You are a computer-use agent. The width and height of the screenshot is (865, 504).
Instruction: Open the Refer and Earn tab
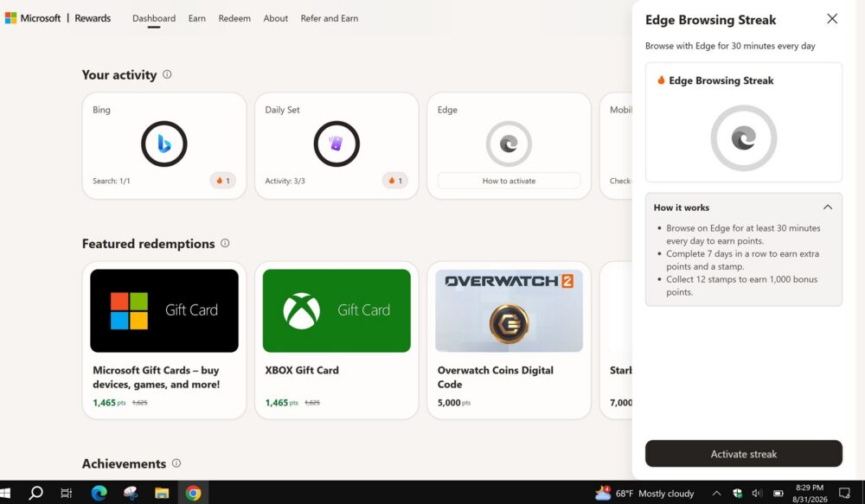pyautogui.click(x=330, y=18)
